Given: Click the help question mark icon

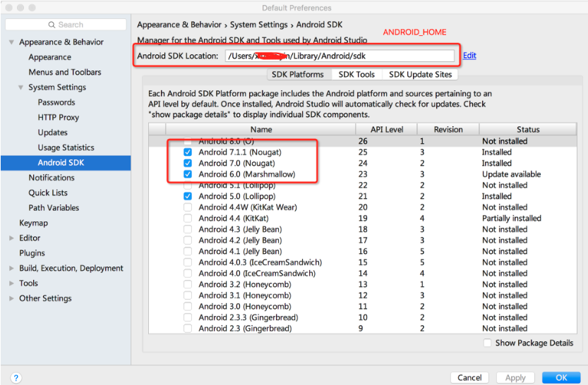Looking at the screenshot, I should point(16,378).
